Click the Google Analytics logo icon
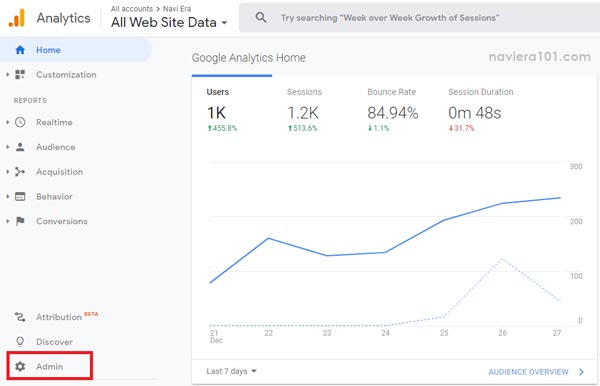600x386 pixels. click(x=16, y=18)
